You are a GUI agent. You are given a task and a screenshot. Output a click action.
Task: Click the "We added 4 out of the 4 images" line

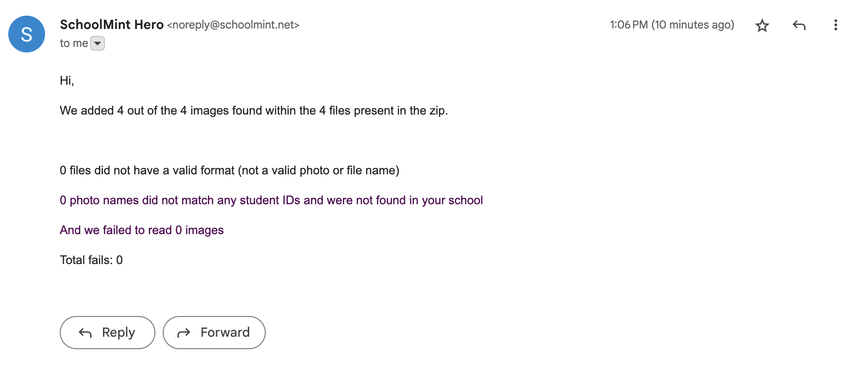pos(254,111)
